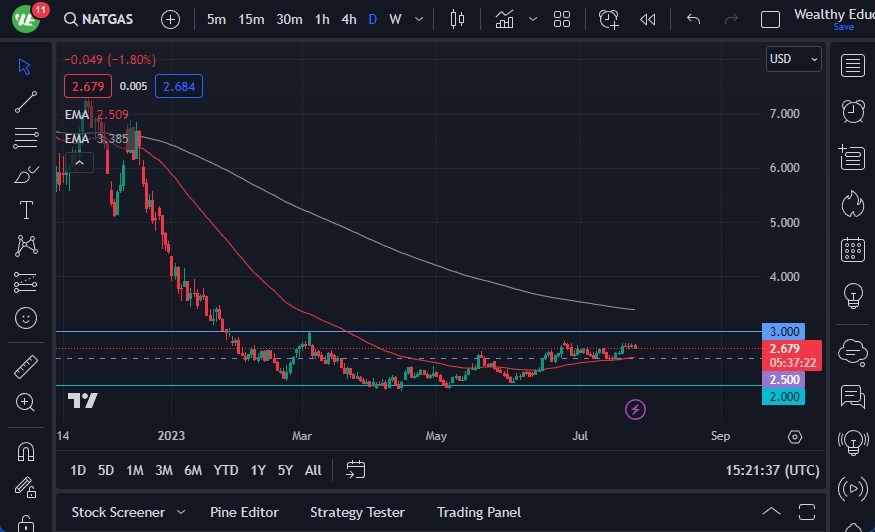Open the USD currency dropdown
Viewport: 875px width, 532px height.
[x=793, y=59]
